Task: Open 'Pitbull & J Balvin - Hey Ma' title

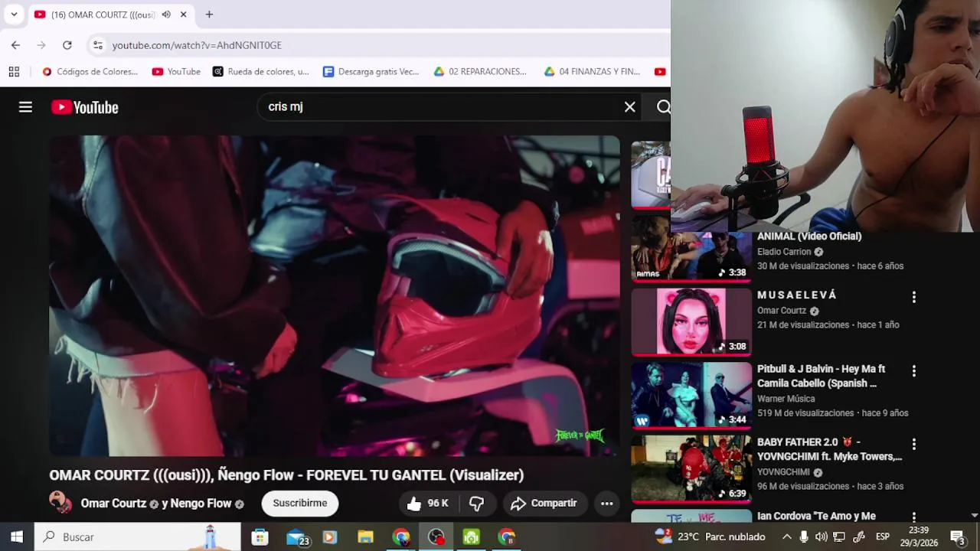Action: tap(821, 376)
